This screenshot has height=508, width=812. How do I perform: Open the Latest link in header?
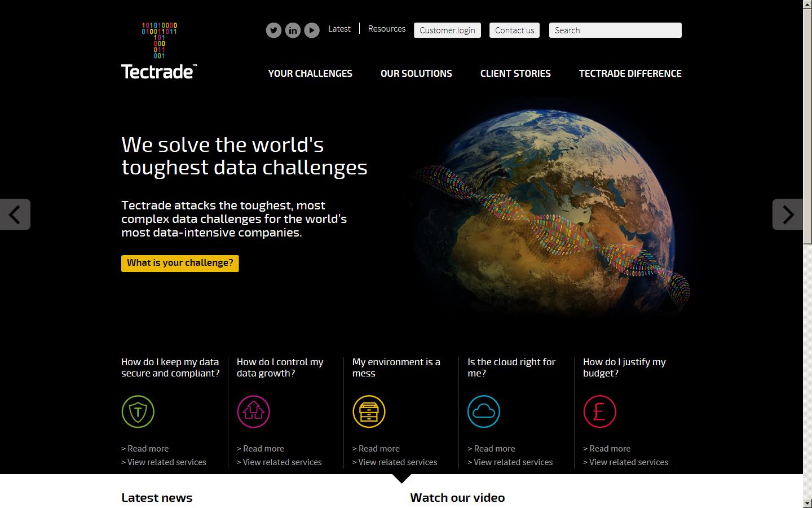[339, 29]
